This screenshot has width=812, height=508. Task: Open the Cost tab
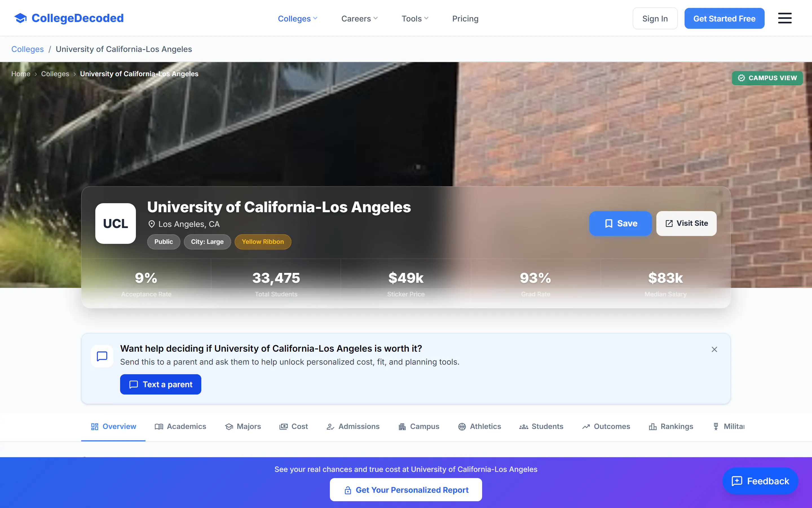click(294, 427)
